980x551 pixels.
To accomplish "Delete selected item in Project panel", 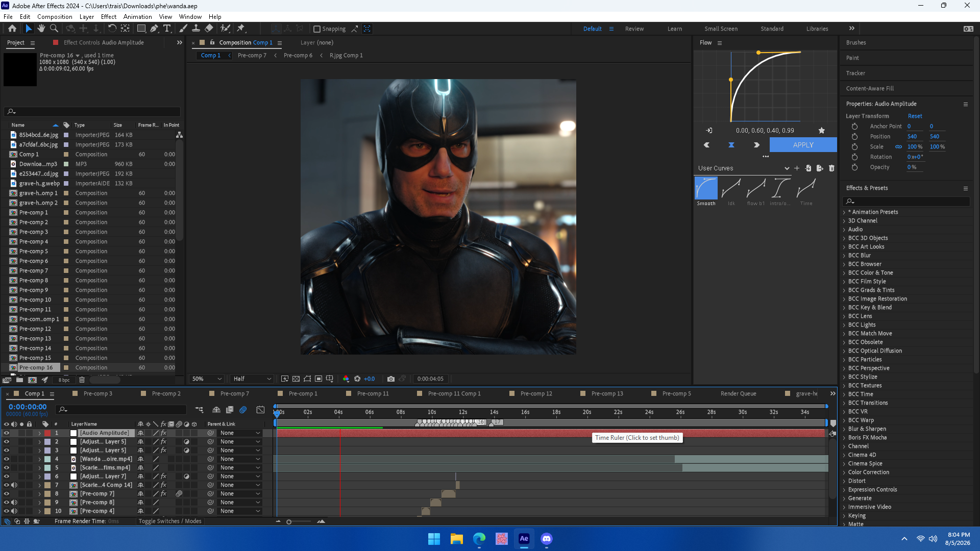I will pyautogui.click(x=82, y=380).
